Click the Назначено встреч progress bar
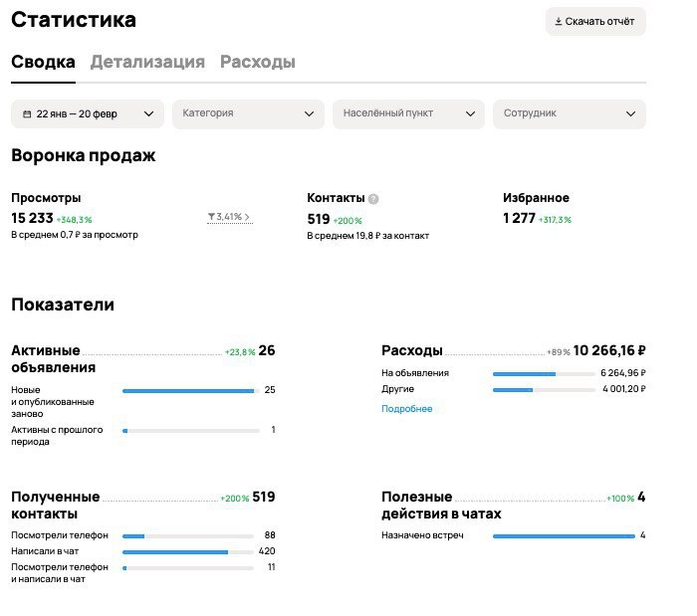Viewport: 697px width, 616px height. 564,536
